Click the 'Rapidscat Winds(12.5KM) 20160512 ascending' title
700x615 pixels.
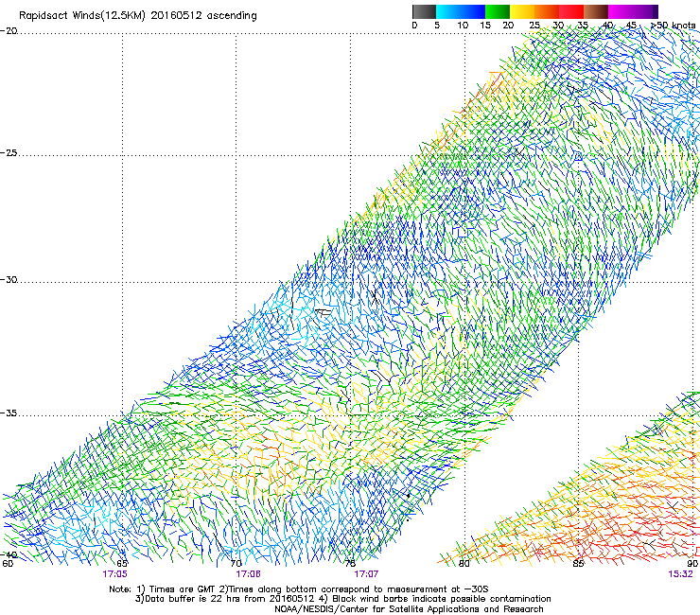point(138,16)
